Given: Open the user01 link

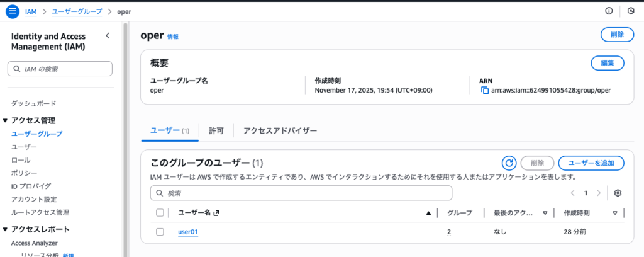Looking at the screenshot, I should (x=188, y=232).
